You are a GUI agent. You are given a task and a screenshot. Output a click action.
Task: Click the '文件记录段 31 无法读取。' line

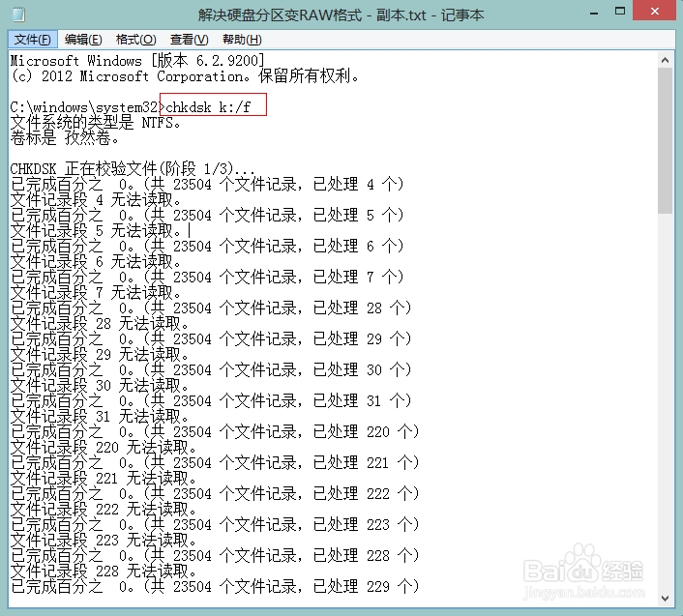100,416
